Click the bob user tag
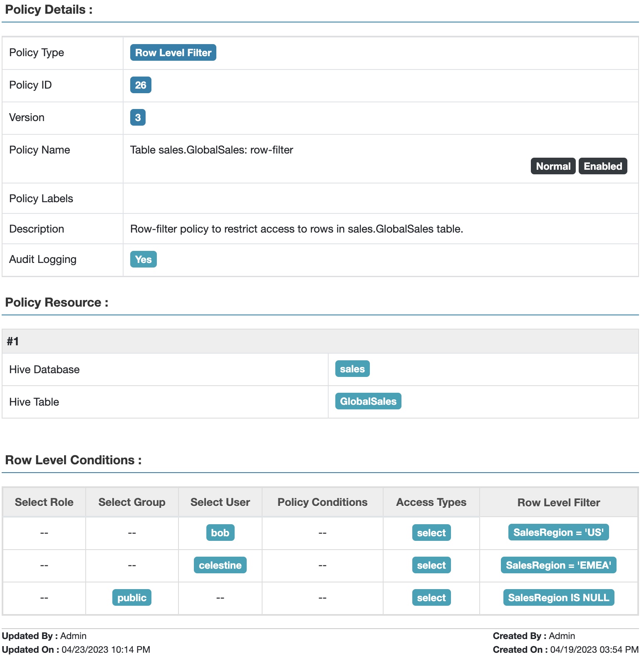 pyautogui.click(x=220, y=533)
